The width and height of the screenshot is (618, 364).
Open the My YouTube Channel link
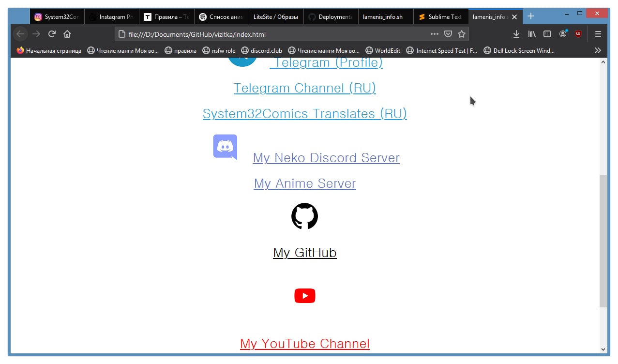pos(305,344)
